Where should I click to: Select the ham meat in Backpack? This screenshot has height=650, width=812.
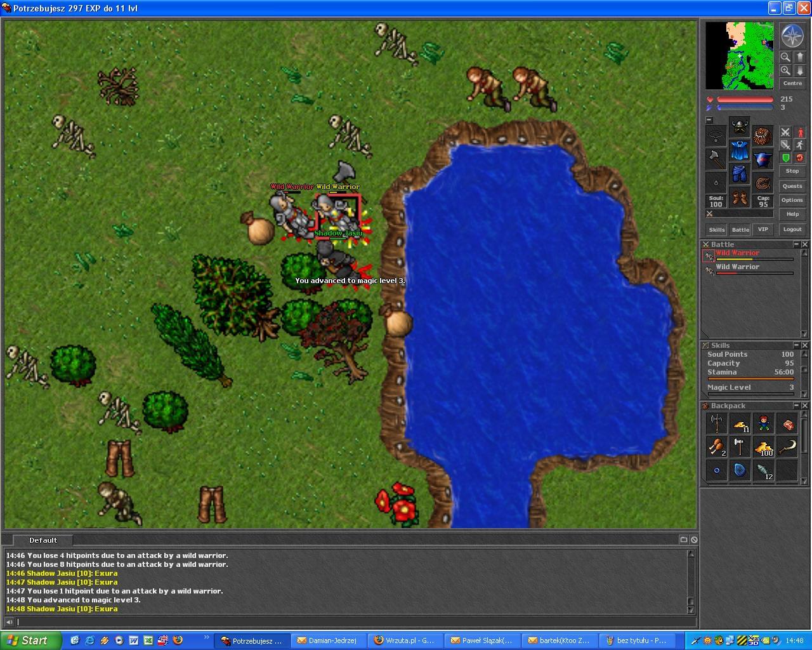pos(787,423)
